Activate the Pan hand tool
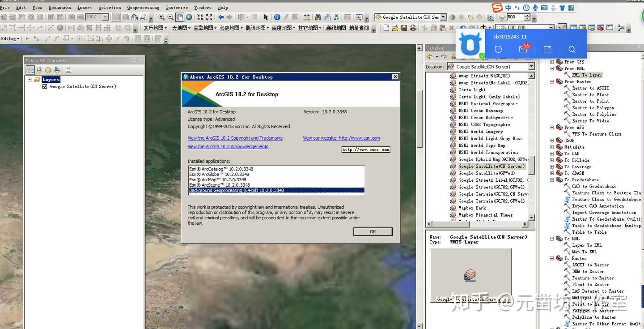 pos(179,17)
